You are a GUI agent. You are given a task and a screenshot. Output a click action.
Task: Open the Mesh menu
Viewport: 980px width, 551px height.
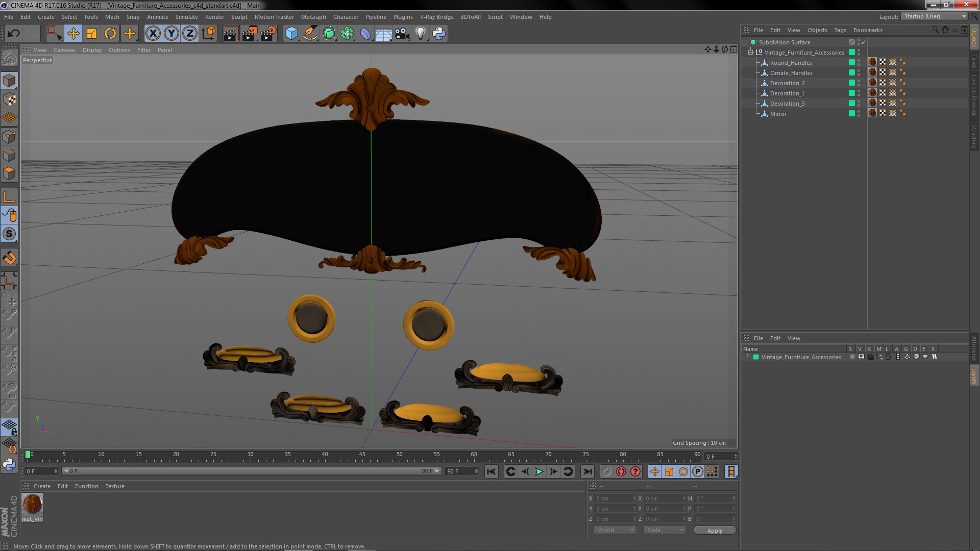click(x=112, y=17)
